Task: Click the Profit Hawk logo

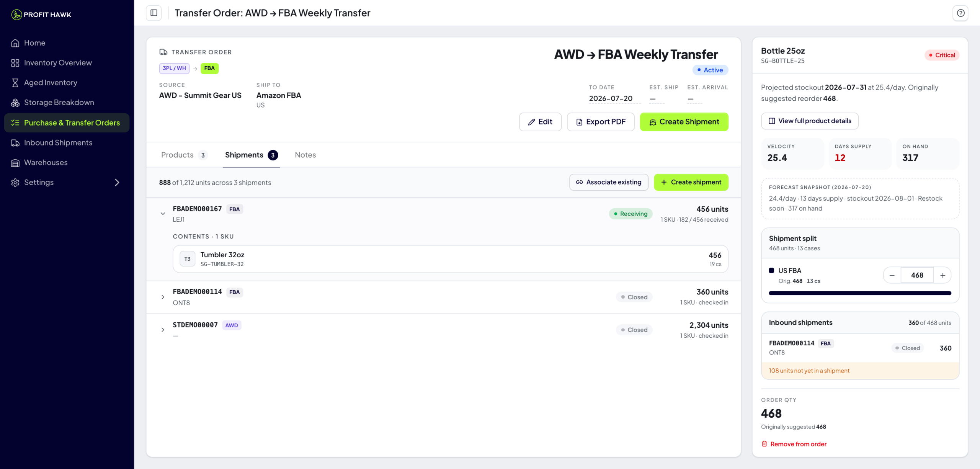Action: (41, 15)
